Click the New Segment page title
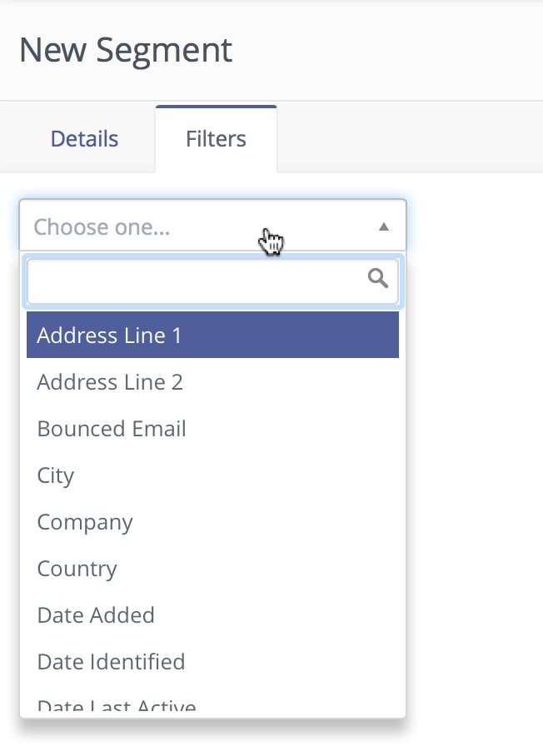This screenshot has height=756, width=543. point(126,50)
